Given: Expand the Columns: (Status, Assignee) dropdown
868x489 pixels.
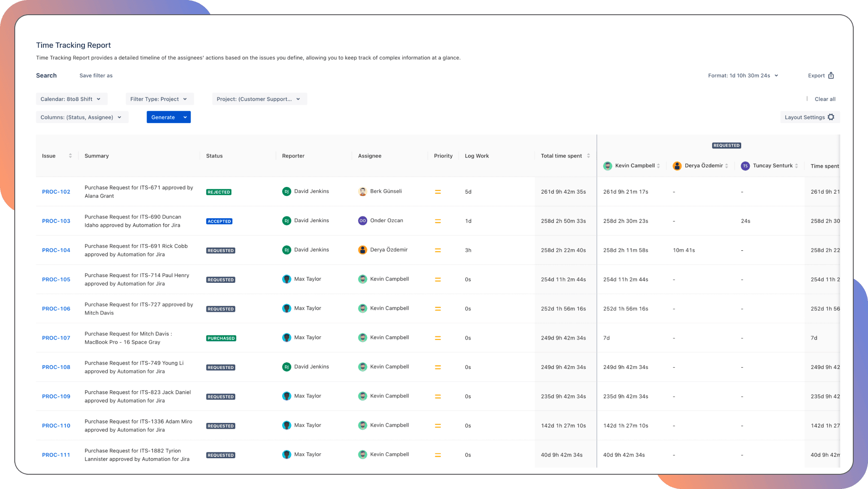Looking at the screenshot, I should tap(82, 117).
